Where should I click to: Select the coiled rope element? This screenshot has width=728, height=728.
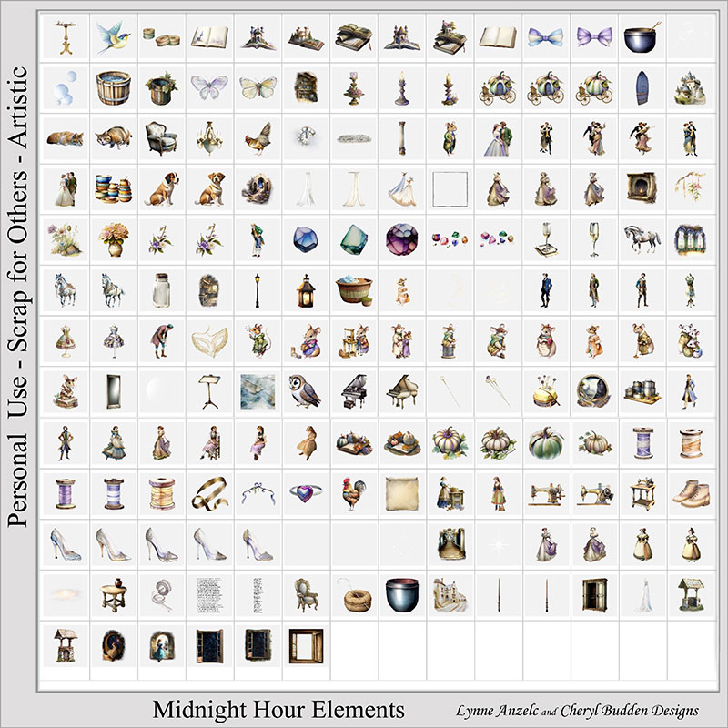tap(354, 595)
